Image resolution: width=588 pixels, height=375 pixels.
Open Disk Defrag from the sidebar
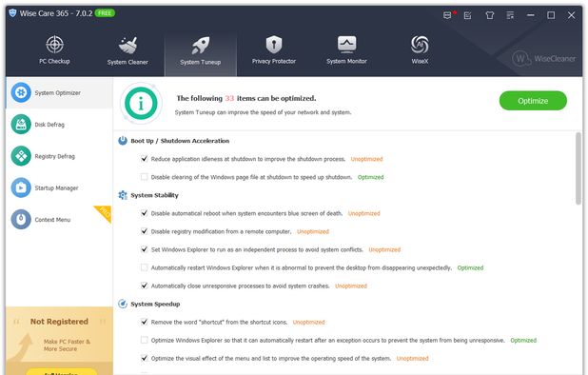(x=59, y=125)
